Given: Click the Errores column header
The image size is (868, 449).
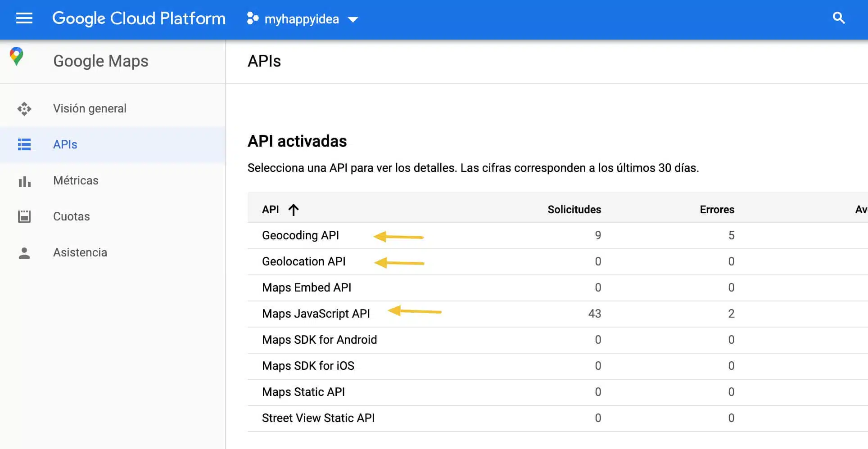Looking at the screenshot, I should click(x=717, y=210).
